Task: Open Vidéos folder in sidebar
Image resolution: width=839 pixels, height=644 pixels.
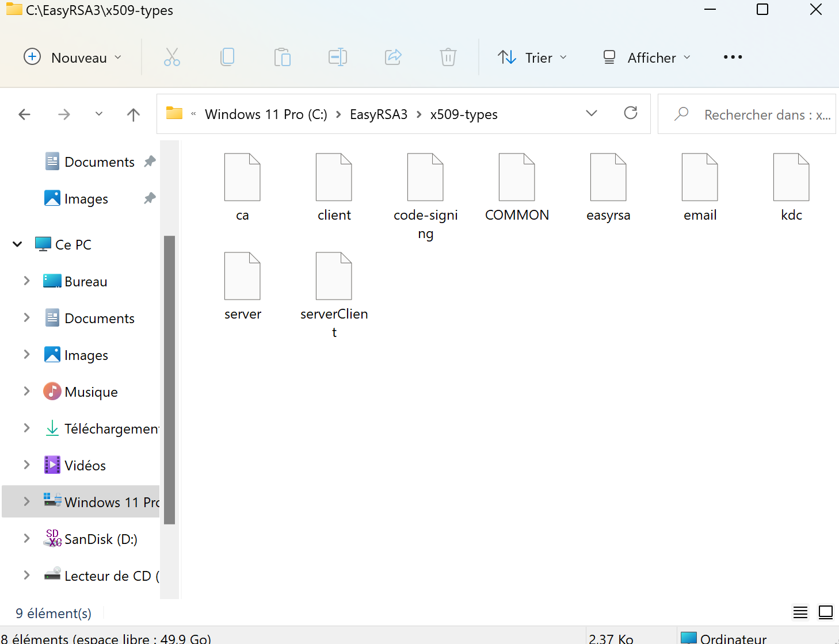Action: click(75, 465)
